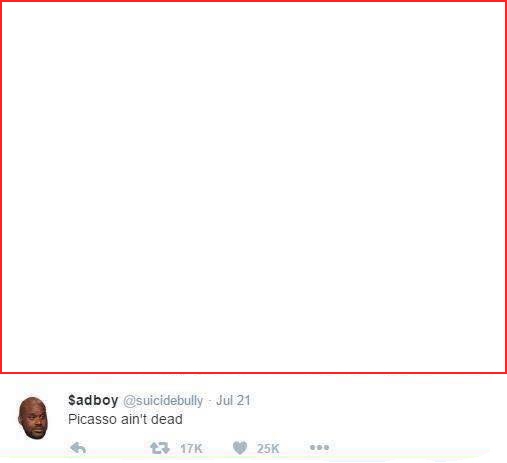Open the three-dot more options menu

[x=319, y=447]
